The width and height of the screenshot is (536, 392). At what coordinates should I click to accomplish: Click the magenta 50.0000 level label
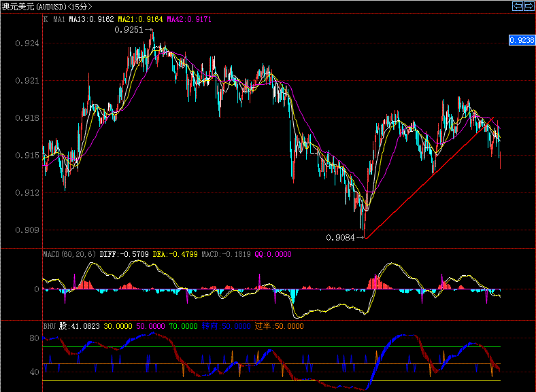[x=150, y=326]
